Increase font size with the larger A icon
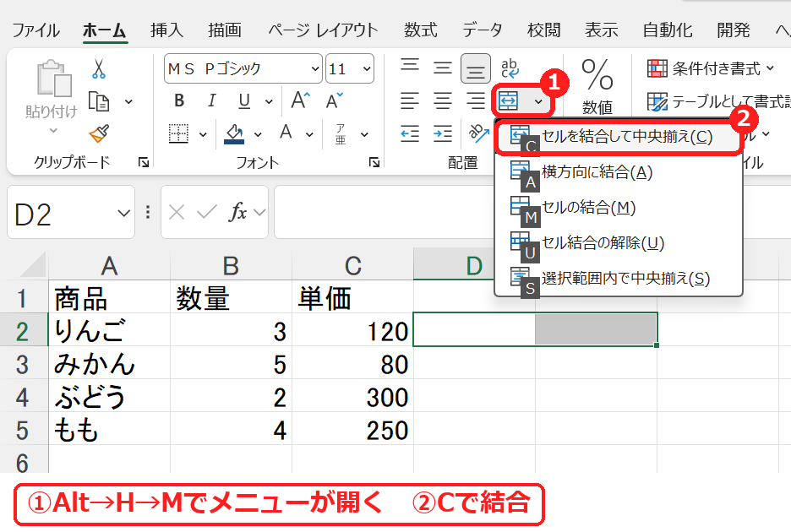This screenshot has height=532, width=791. 301,100
